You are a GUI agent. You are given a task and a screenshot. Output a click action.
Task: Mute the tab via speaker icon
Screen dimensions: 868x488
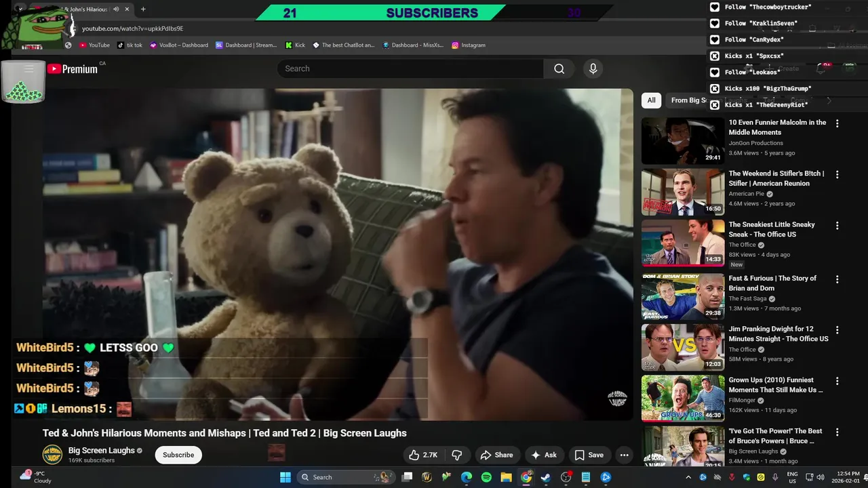[x=116, y=9]
